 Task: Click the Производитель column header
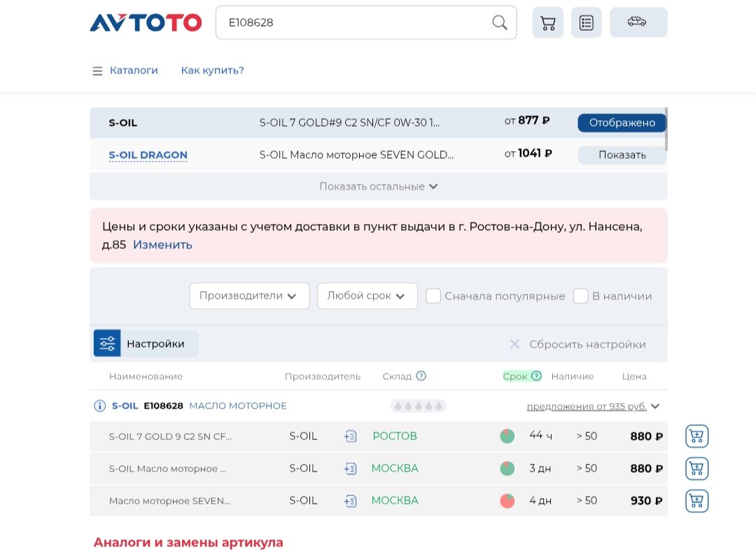[x=323, y=376]
